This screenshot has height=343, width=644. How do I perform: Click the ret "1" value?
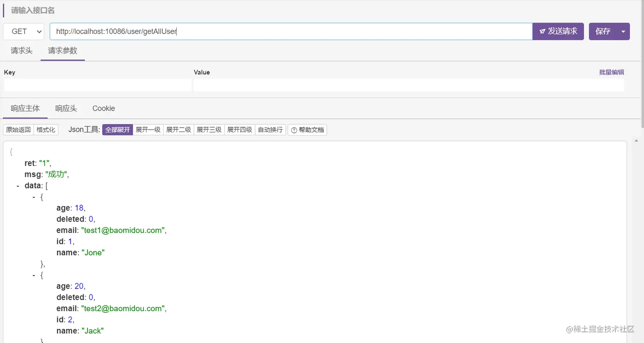[x=44, y=163]
